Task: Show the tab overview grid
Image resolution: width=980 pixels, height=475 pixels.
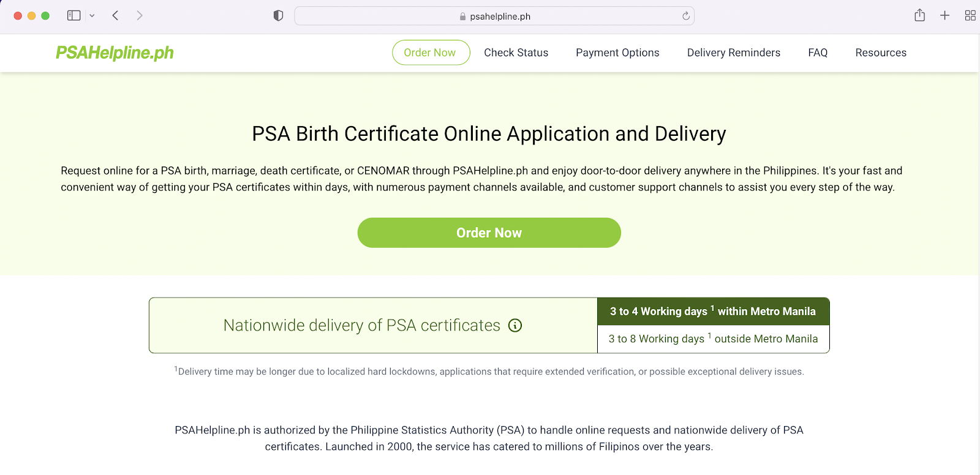Action: (970, 15)
